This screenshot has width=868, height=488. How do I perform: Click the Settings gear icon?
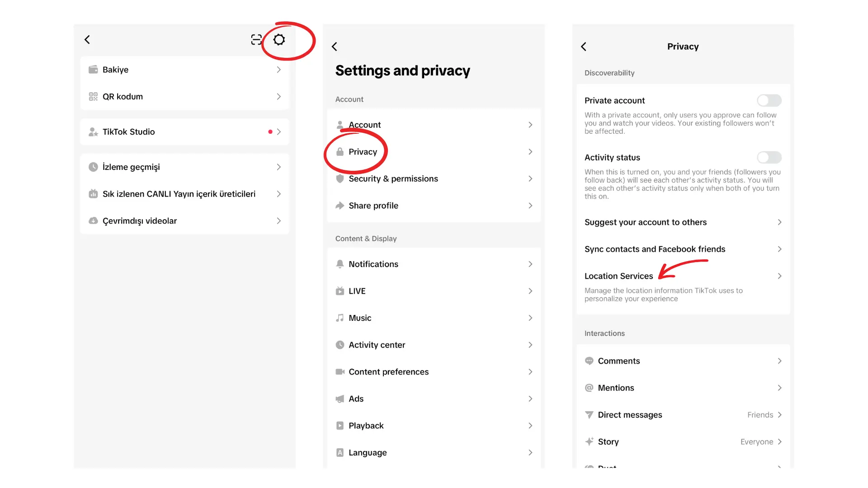click(x=278, y=39)
